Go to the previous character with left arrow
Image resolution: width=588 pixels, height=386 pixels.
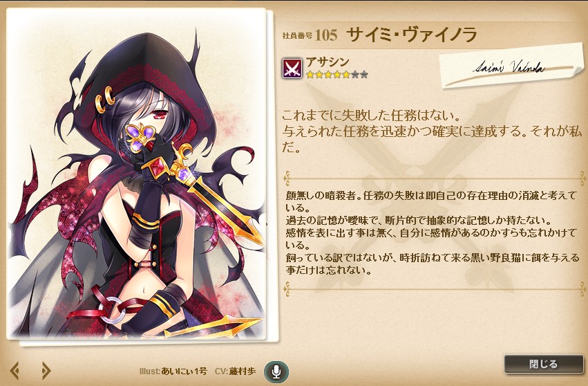coord(15,371)
